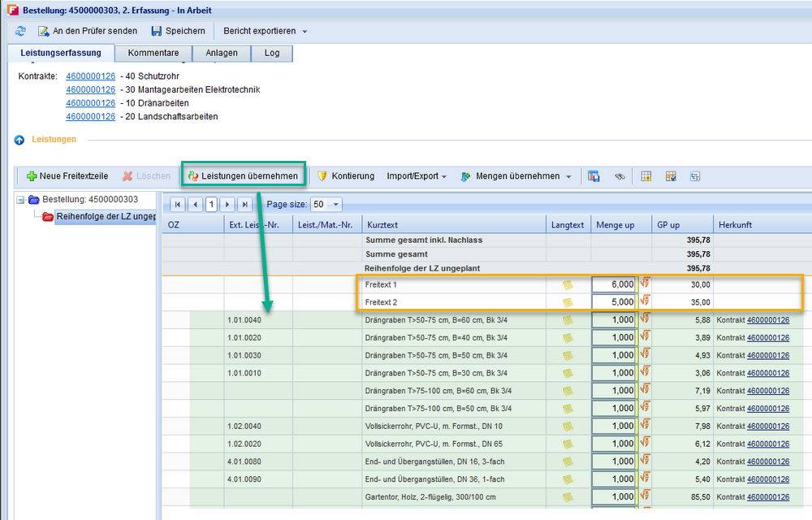Collapse the Bestellung: 4500000303 tree node
Image resolution: width=812 pixels, height=520 pixels.
(20, 200)
